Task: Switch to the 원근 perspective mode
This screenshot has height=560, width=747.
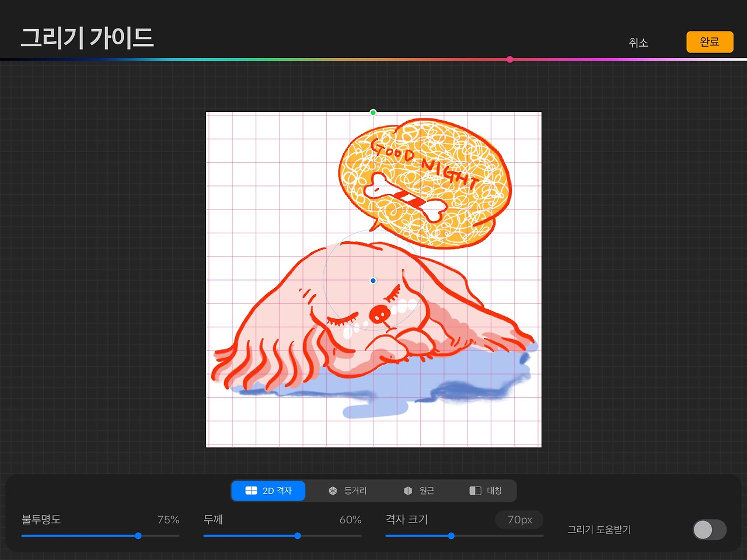Action: point(420,491)
